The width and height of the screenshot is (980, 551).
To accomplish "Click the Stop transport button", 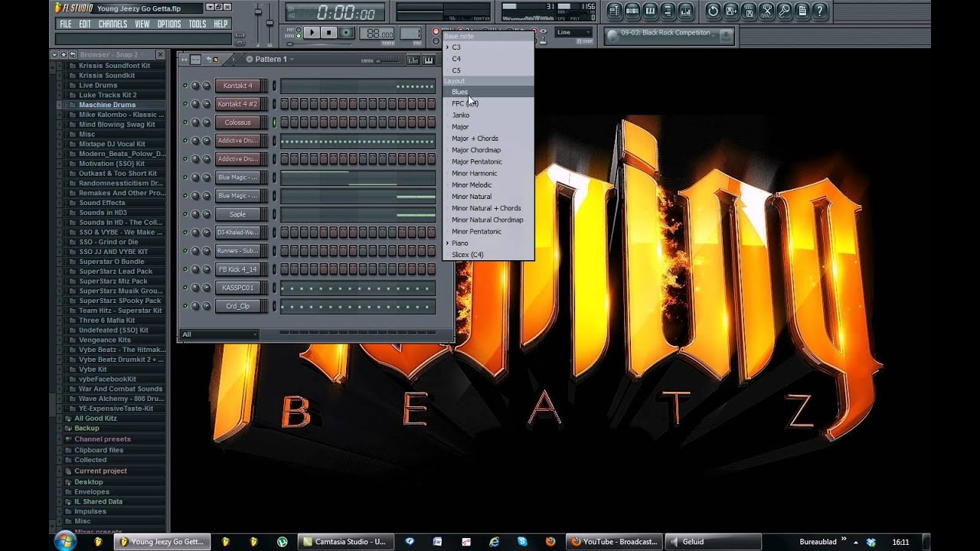I will coord(328,32).
